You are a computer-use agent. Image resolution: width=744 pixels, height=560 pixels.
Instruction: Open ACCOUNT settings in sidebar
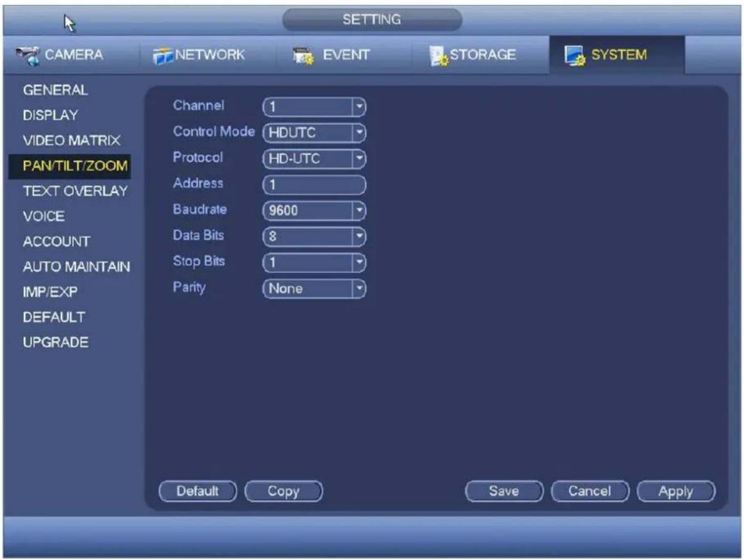(x=57, y=242)
